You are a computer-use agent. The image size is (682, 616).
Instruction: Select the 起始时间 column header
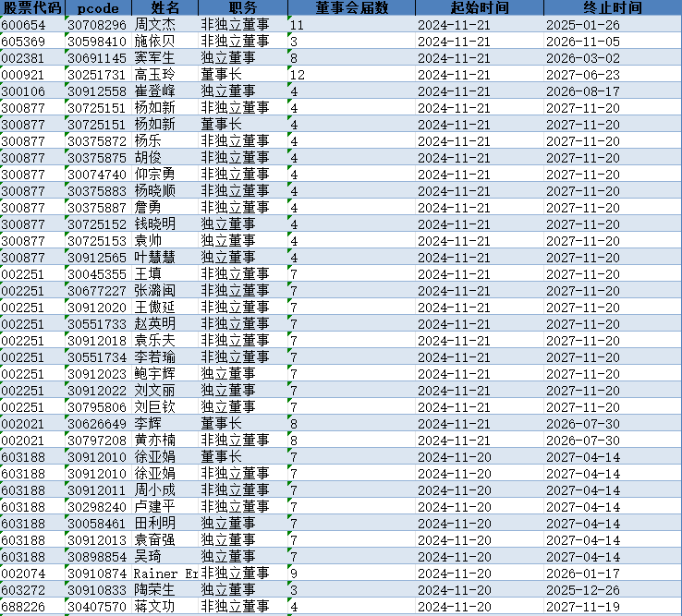(479, 7)
